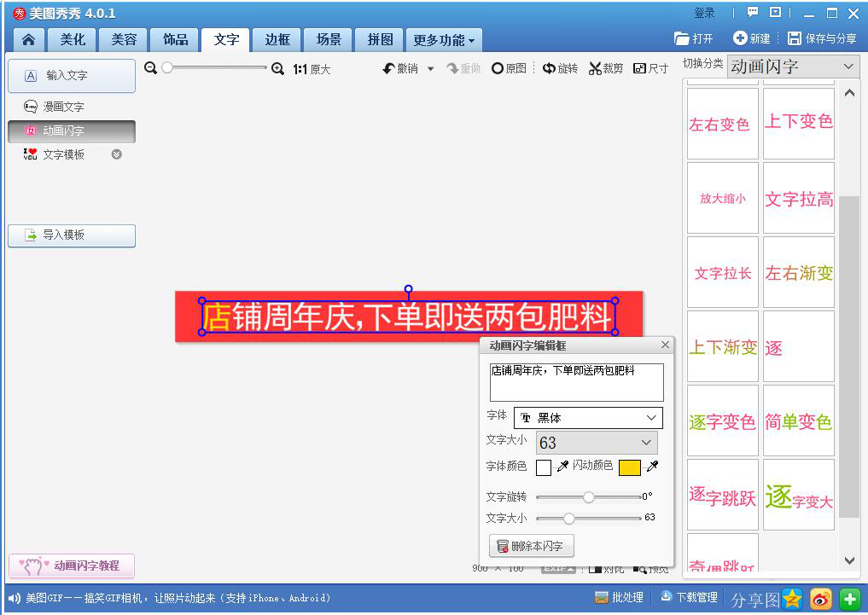Choose 逐字跳跃 flash style
Image resolution: width=868 pixels, height=615 pixels.
722,495
